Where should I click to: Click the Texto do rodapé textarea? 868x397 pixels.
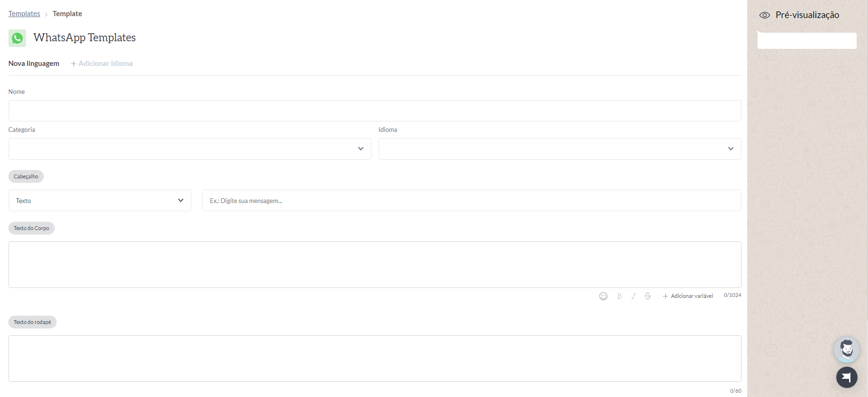(x=374, y=359)
